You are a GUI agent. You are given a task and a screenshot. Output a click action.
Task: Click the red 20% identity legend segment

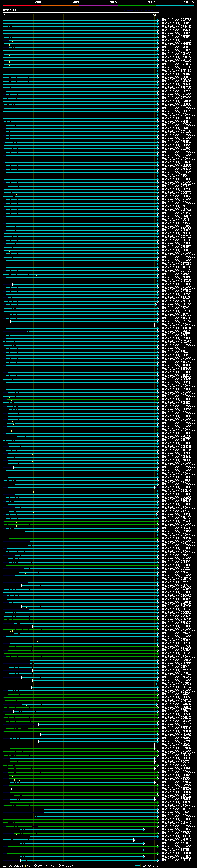22,6
